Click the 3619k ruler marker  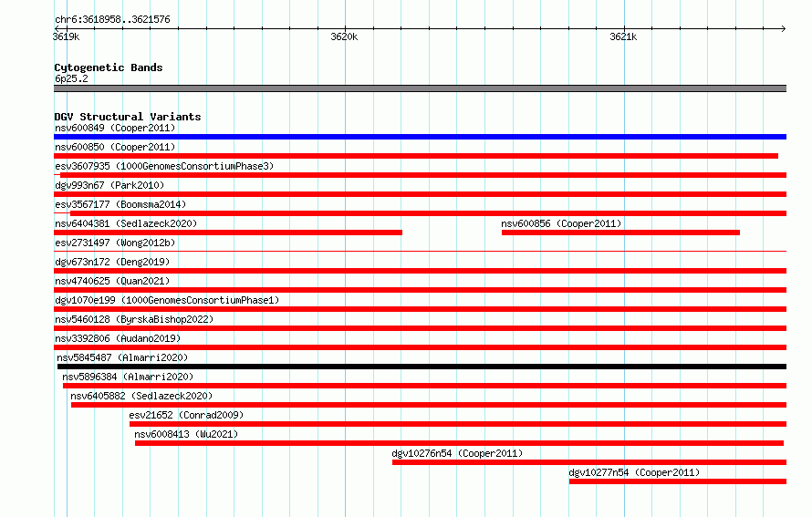click(67, 36)
